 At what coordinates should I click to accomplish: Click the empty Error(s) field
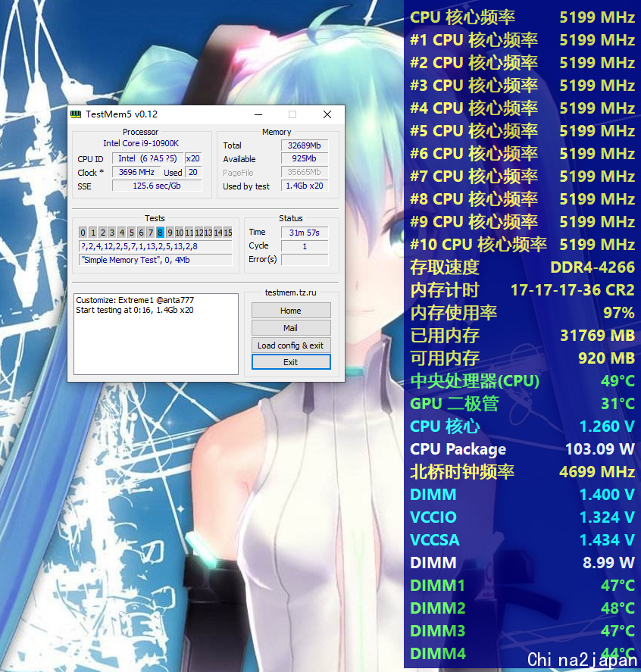[305, 260]
